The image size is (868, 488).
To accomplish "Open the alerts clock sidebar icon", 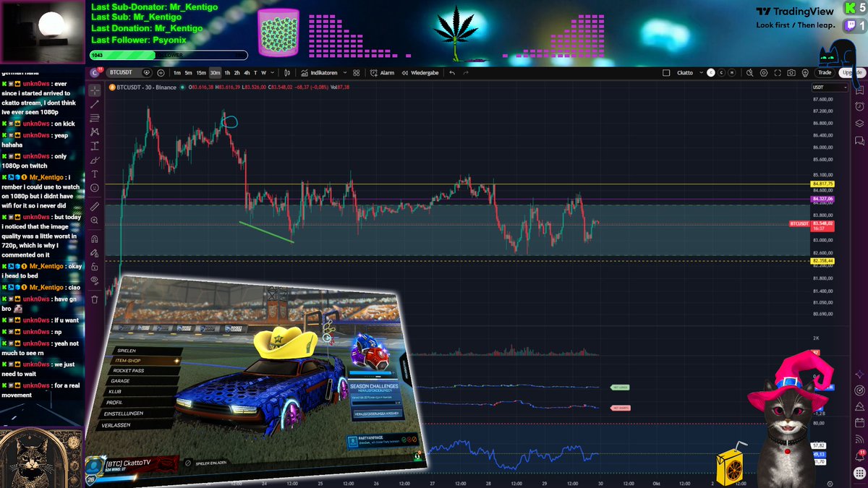I will [x=859, y=106].
